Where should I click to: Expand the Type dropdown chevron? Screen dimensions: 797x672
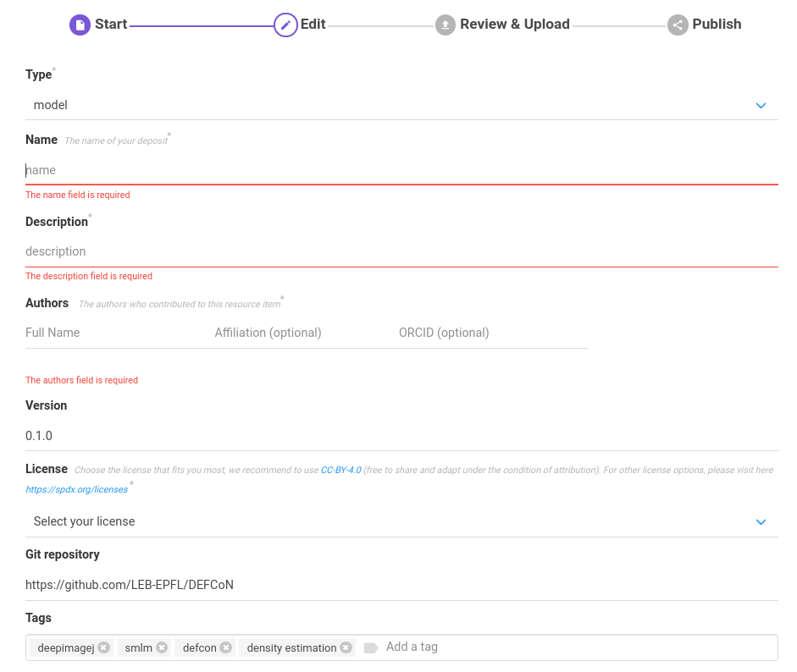[761, 106]
